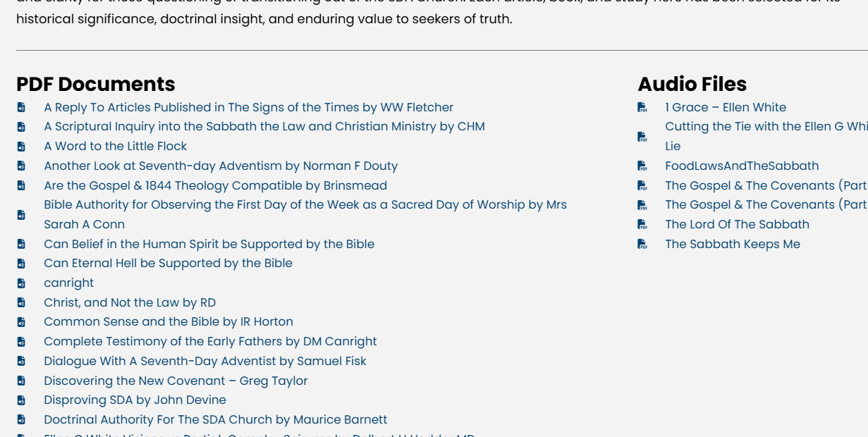Image resolution: width=868 pixels, height=437 pixels.
Task: Open Are the Gospel & 1844 Theology Compatible
Action: [215, 185]
